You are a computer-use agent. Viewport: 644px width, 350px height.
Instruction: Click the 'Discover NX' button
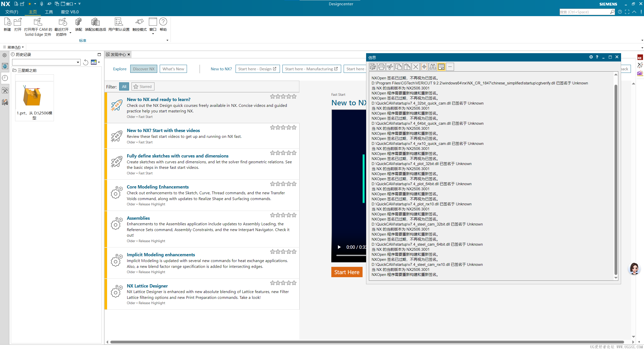(x=144, y=69)
